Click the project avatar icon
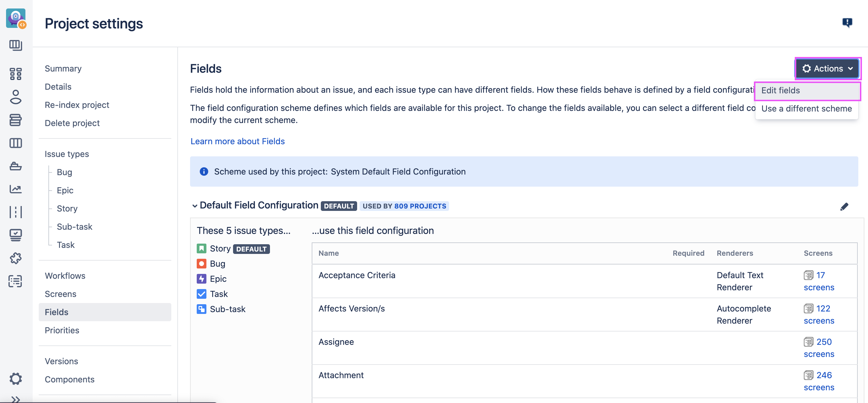 pyautogui.click(x=15, y=18)
